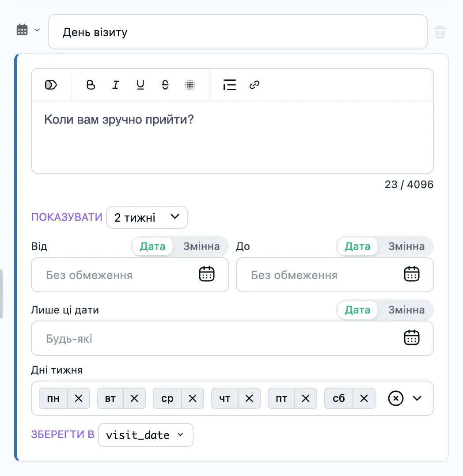
Task: Delete the block with the trash icon
Action: pos(440,32)
